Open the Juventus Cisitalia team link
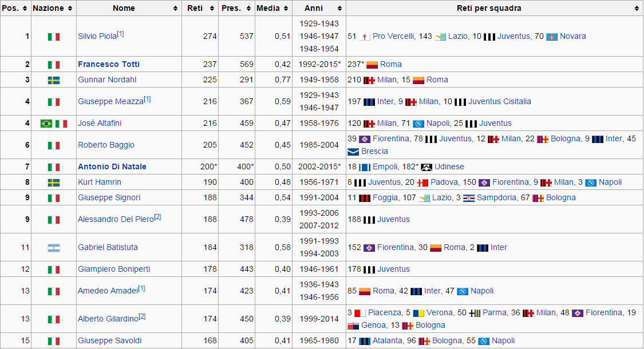Screen dimensions: 644x349 click(499, 101)
